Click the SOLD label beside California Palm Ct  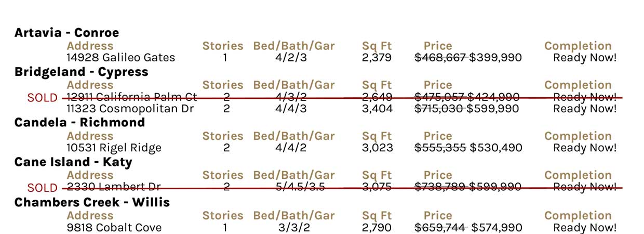click(x=42, y=98)
